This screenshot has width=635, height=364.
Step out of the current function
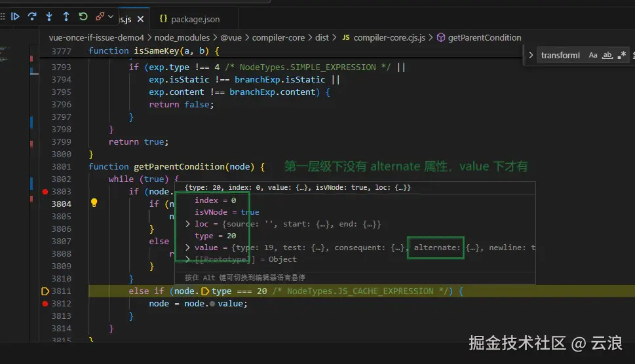click(66, 16)
